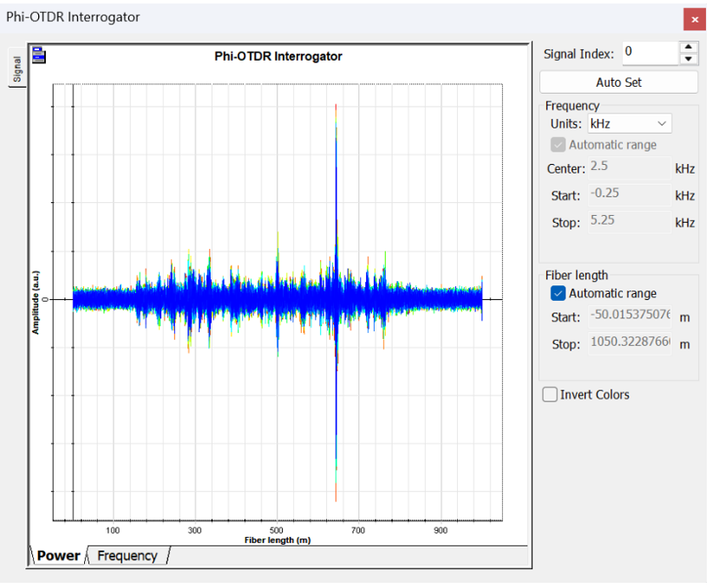This screenshot has height=588, width=712.
Task: Click the Fiber length Stop field
Action: (x=630, y=343)
